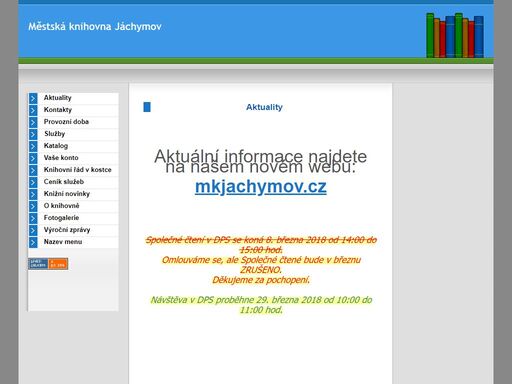This screenshot has height=384, width=512.
Task: Click arrow icon beside Knižní novinky
Action: point(33,194)
